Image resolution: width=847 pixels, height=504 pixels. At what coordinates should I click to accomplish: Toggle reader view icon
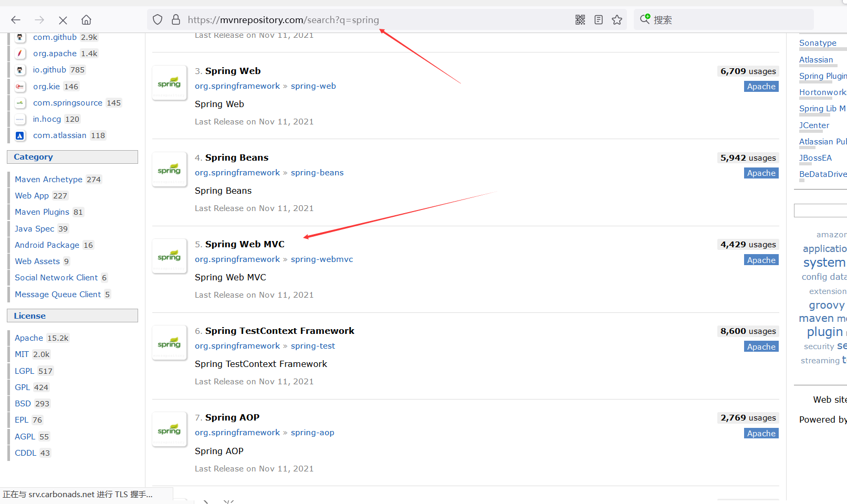(x=599, y=20)
